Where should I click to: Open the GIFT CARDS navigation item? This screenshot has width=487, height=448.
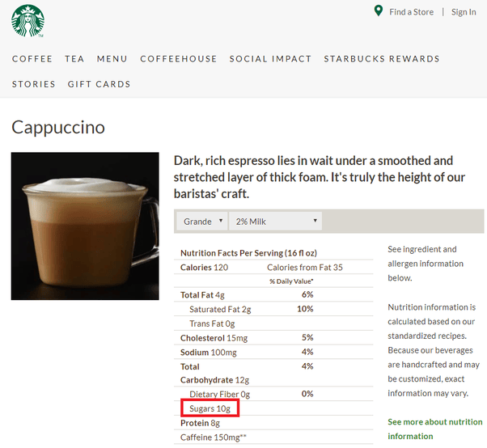[x=99, y=84]
